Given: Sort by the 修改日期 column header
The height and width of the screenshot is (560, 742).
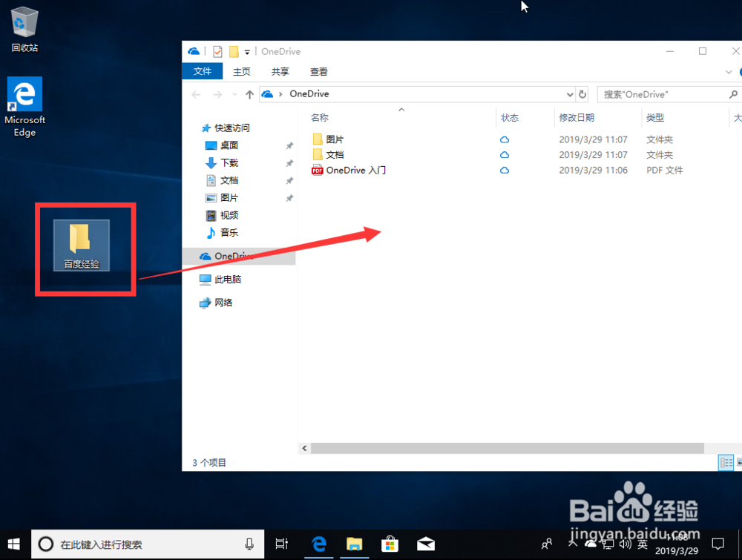Looking at the screenshot, I should tap(577, 118).
